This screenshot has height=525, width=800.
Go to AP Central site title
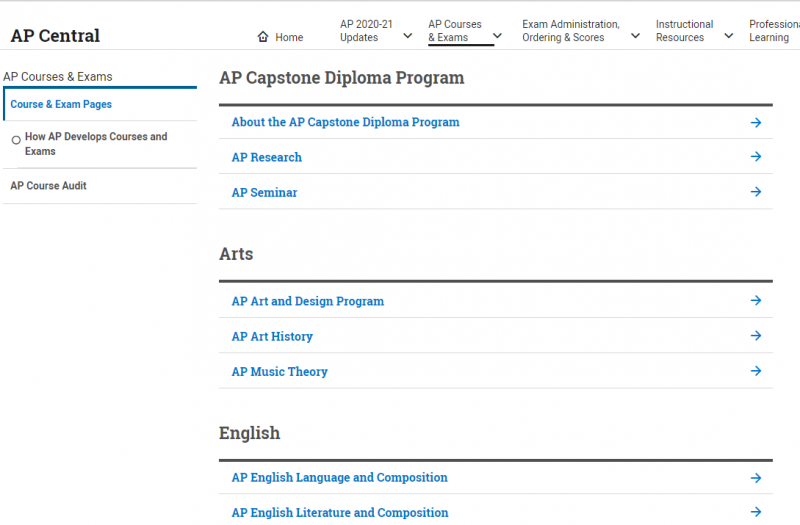(55, 36)
